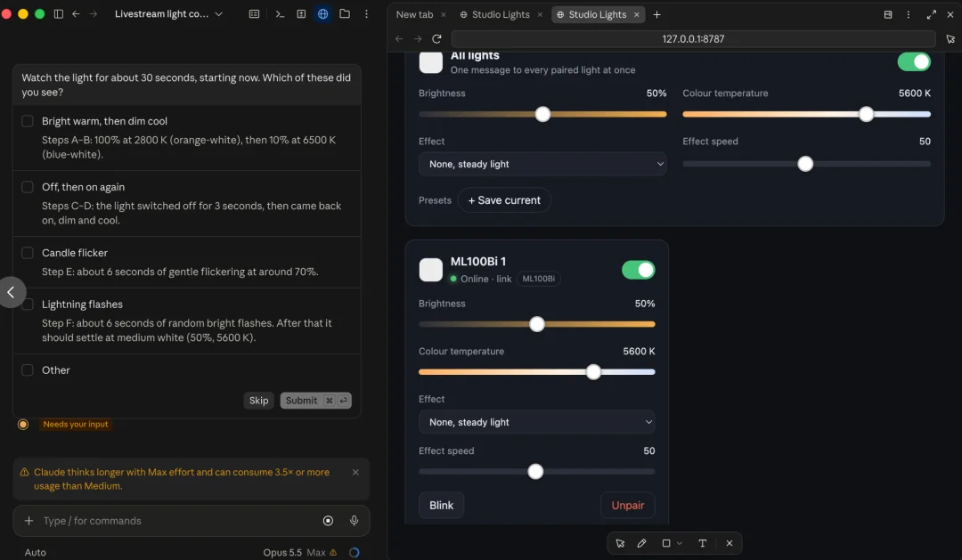Tick the Off, then on again checkbox
The width and height of the screenshot is (962, 560).
[28, 187]
